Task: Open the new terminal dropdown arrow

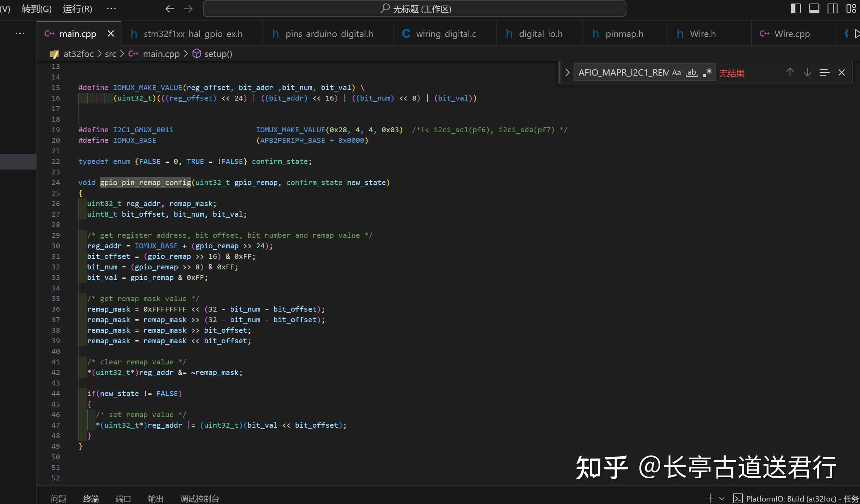Action: (722, 498)
